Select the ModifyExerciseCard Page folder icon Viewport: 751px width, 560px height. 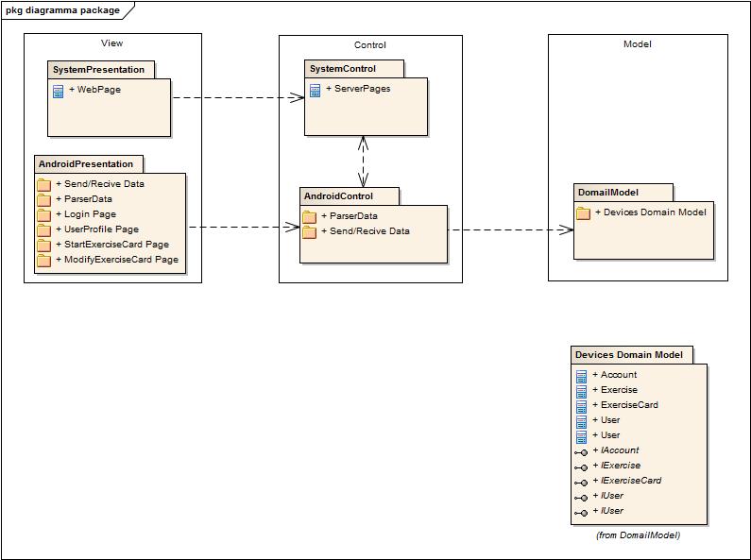(x=43, y=260)
